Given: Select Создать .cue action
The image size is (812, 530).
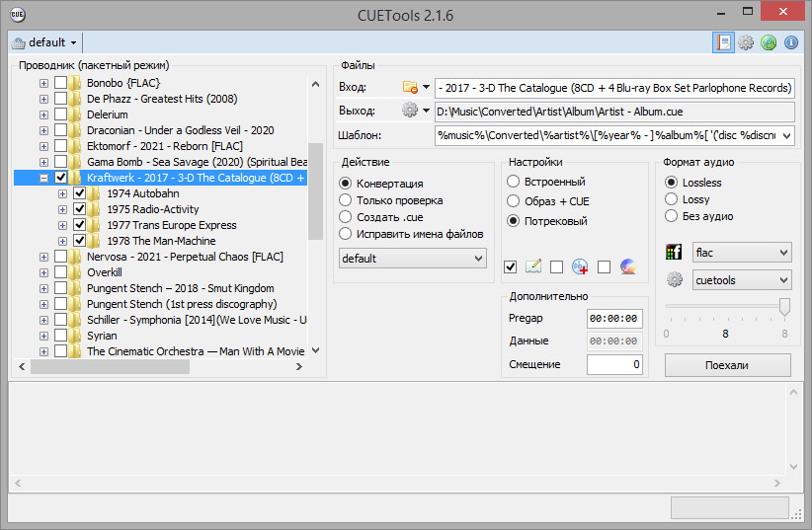Looking at the screenshot, I should [346, 217].
